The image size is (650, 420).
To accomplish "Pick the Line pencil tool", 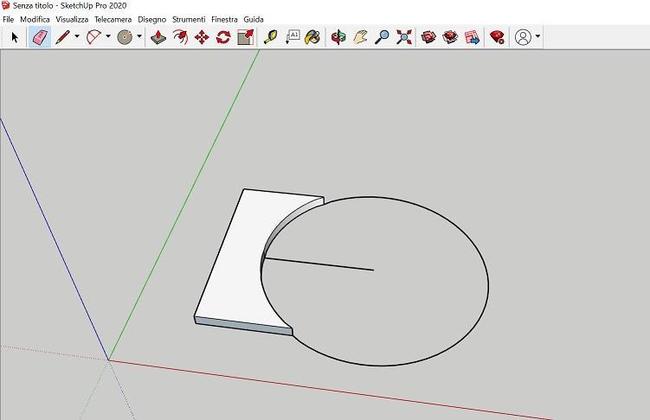I will pyautogui.click(x=63, y=37).
